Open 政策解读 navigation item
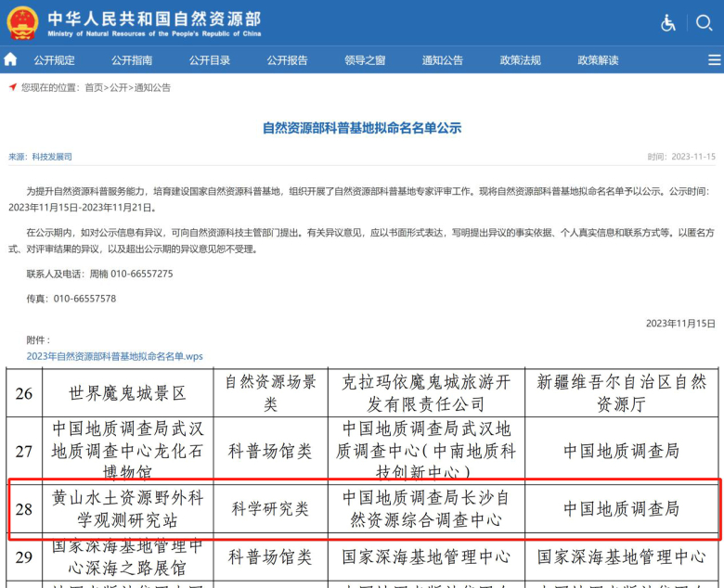Image resolution: width=724 pixels, height=588 pixels. point(598,60)
